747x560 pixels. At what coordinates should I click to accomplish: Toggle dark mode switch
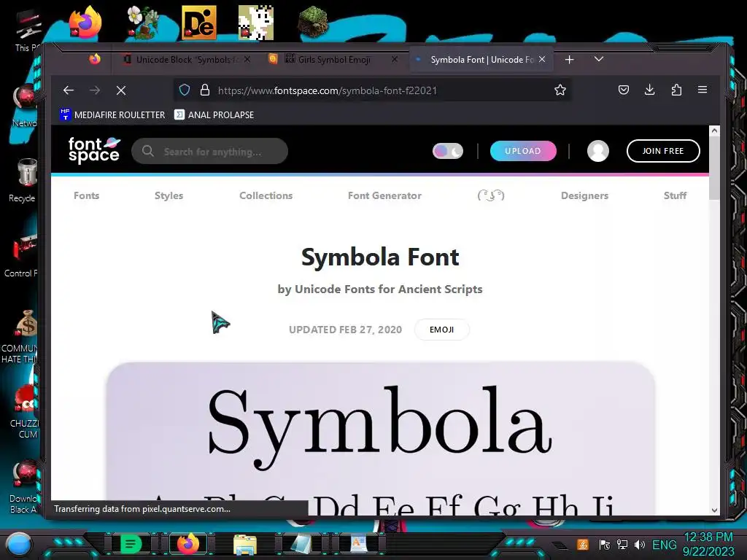point(448,151)
